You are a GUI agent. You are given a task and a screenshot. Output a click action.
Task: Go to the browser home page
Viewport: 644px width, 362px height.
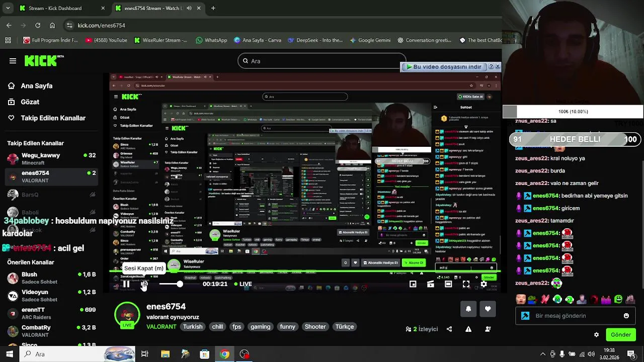[x=52, y=25]
